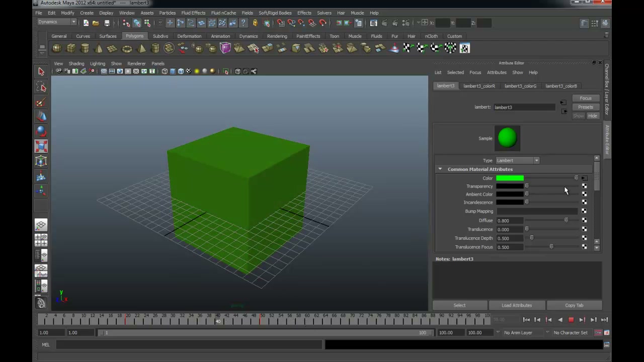Click the Diffuse slider handle
The width and height of the screenshot is (644, 362).
(566, 221)
